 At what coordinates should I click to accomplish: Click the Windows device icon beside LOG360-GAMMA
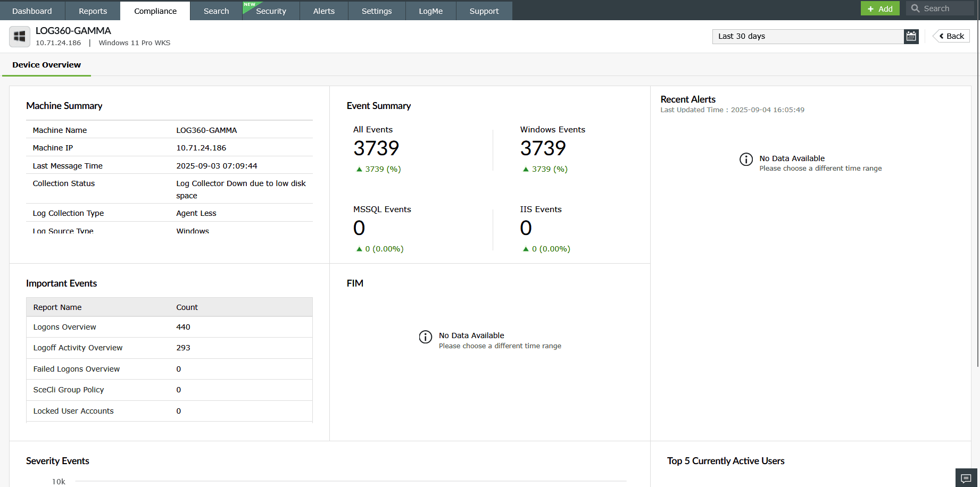20,37
